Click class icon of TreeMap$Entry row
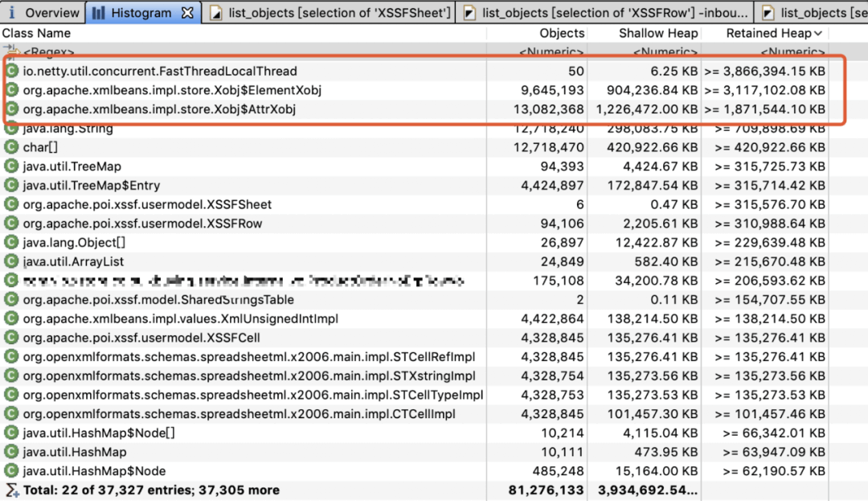Screen dimensions: 868x501 11,185
